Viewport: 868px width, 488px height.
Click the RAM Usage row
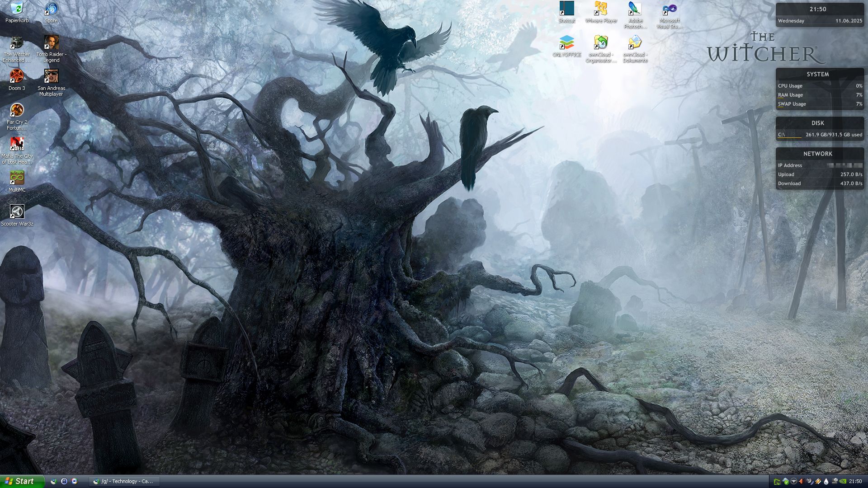(x=820, y=95)
